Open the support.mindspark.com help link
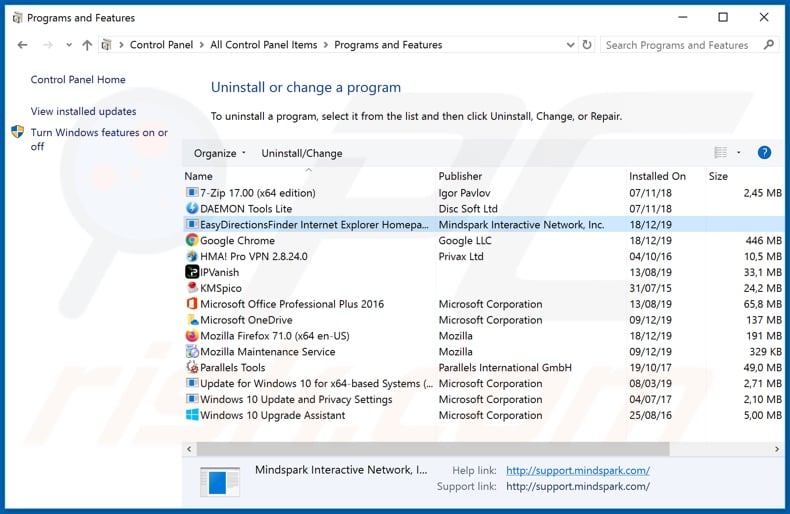Viewport: 790px width, 514px height. 578,470
